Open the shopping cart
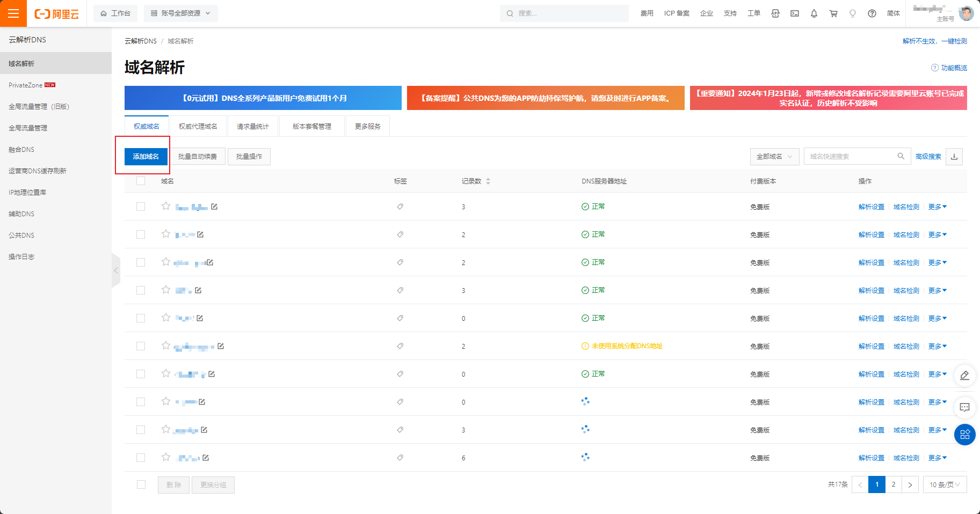Image resolution: width=980 pixels, height=514 pixels. tap(833, 13)
